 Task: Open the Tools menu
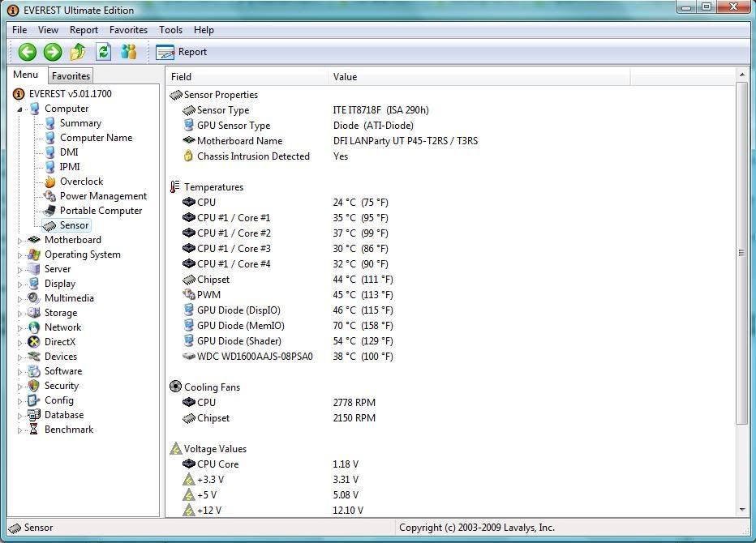pyautogui.click(x=170, y=30)
